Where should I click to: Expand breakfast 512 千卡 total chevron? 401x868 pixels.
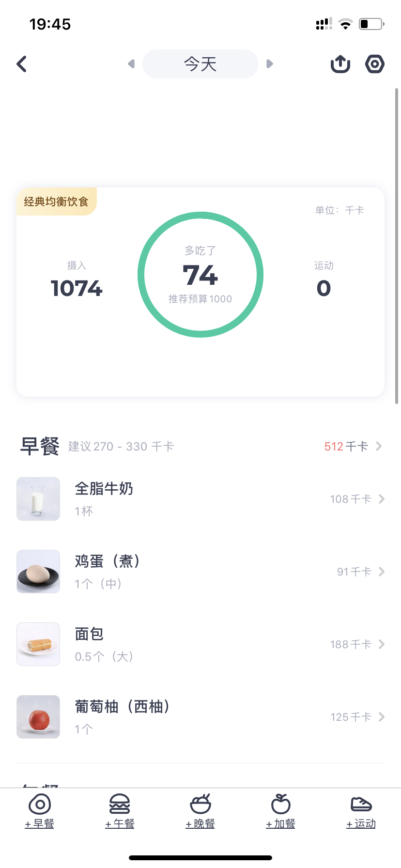click(x=379, y=446)
